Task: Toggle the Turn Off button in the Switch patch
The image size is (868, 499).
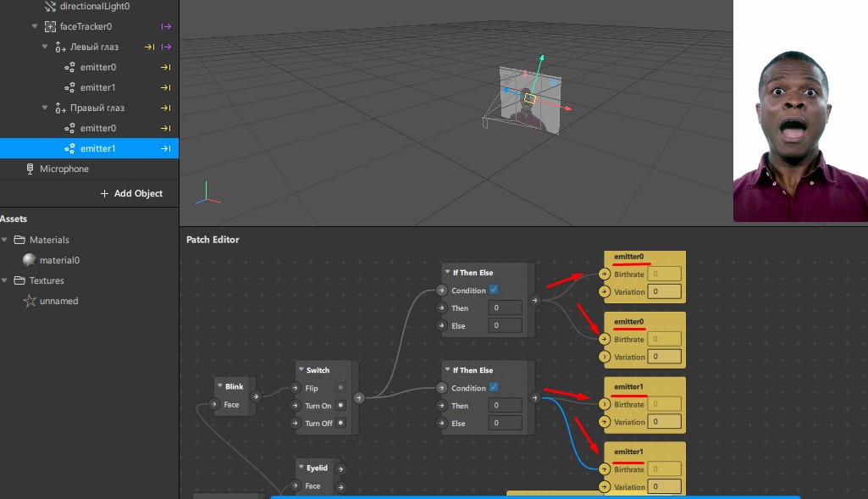Action: [340, 423]
